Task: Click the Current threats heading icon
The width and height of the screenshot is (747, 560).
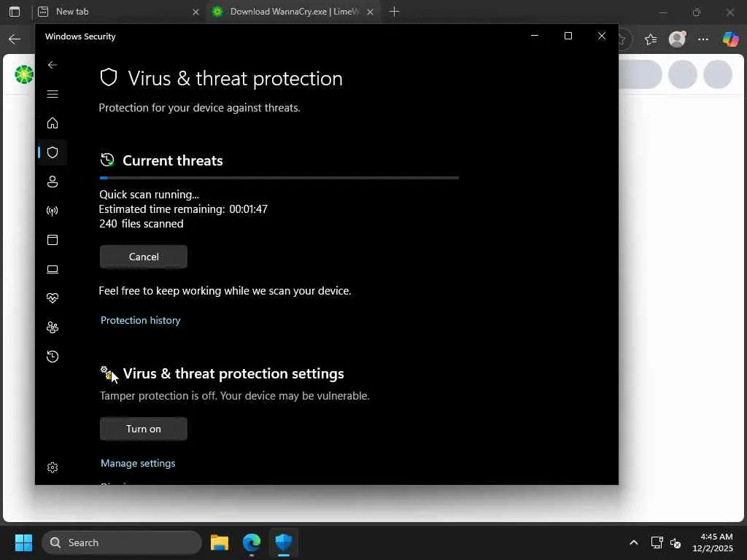Action: click(107, 160)
